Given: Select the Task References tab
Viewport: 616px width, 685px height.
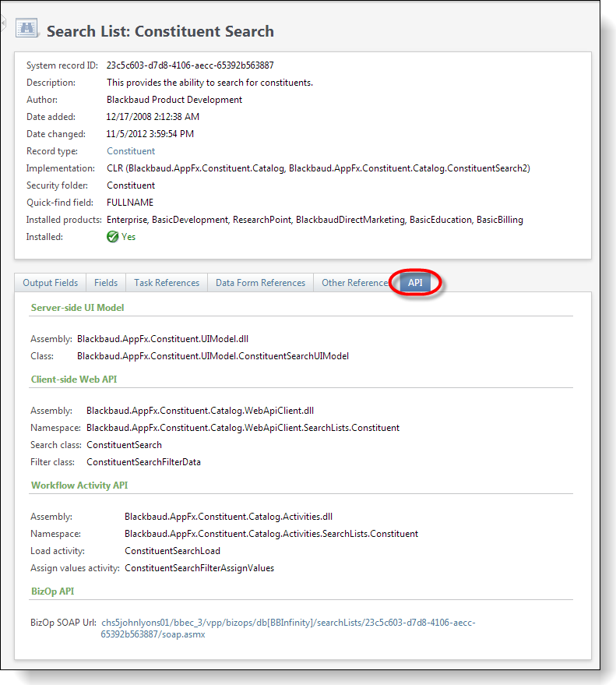Looking at the screenshot, I should [167, 283].
